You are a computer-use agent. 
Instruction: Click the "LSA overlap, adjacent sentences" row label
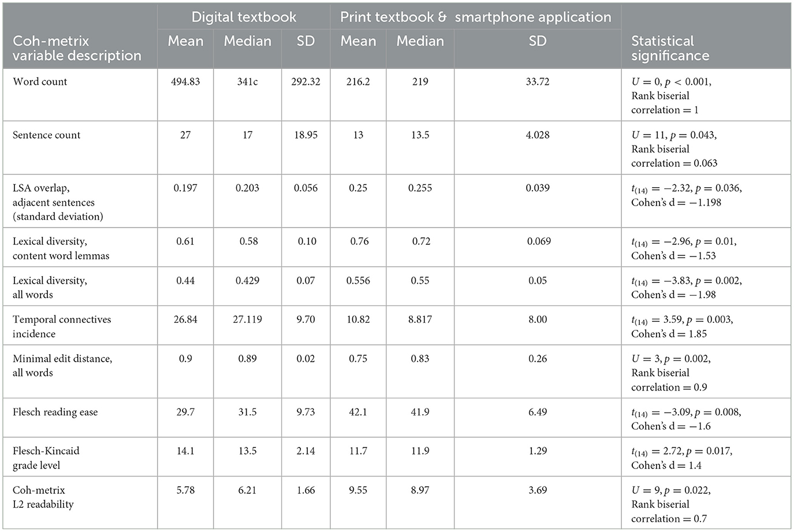[x=58, y=202]
